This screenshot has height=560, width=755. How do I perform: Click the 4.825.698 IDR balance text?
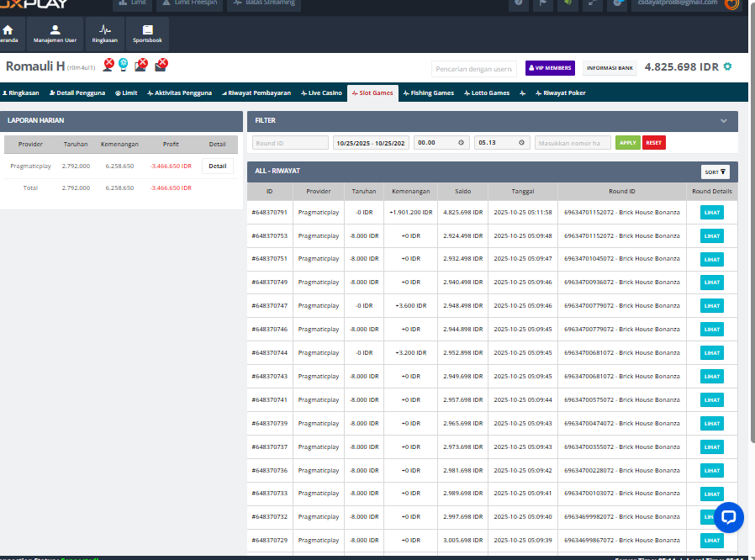(681, 67)
